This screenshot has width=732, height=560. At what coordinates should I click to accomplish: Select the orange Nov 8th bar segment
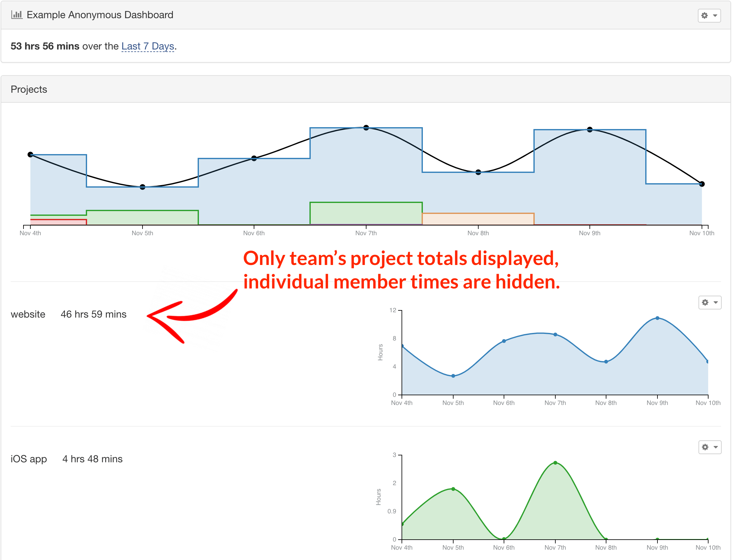pyautogui.click(x=478, y=219)
